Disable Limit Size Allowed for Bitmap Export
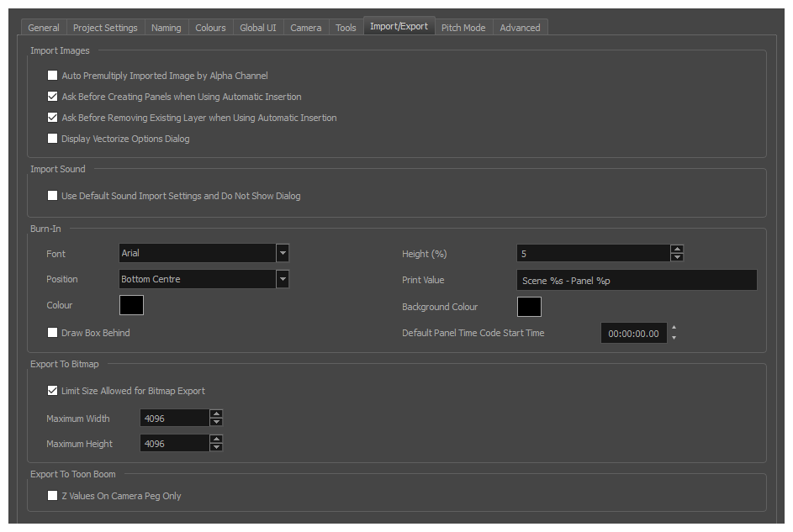Viewport: 793px width, 532px height. [53, 391]
